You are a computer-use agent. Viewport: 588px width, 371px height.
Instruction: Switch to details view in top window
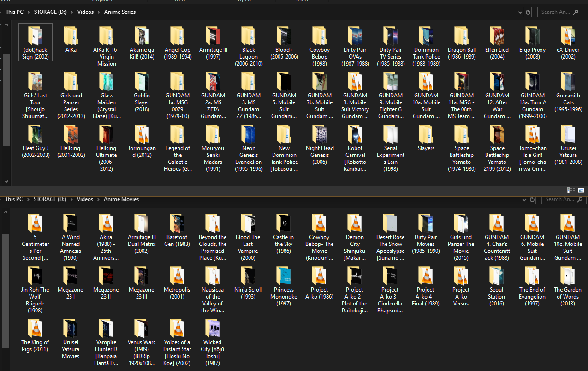[x=571, y=190]
